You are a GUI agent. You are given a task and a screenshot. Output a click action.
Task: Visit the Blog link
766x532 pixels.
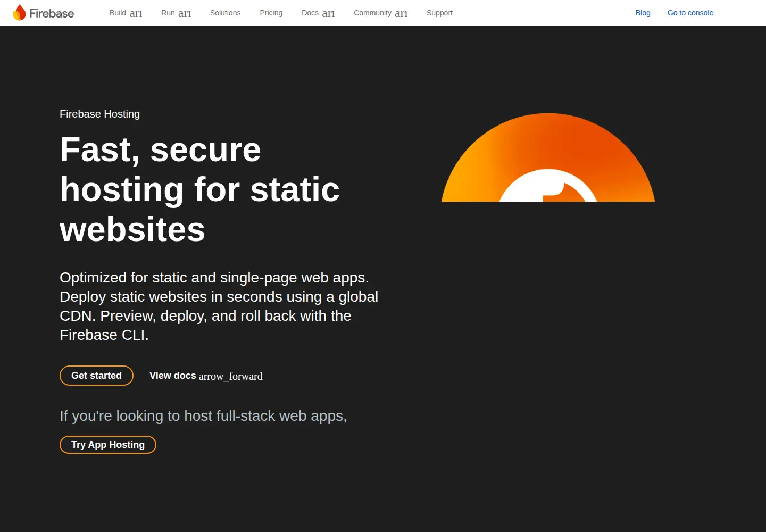pyautogui.click(x=643, y=13)
